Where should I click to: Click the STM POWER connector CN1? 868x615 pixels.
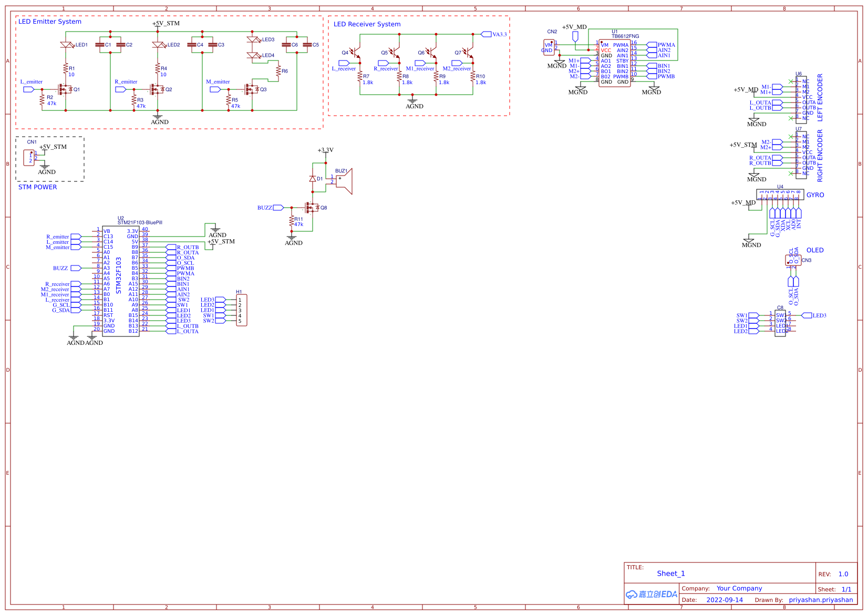pyautogui.click(x=29, y=158)
